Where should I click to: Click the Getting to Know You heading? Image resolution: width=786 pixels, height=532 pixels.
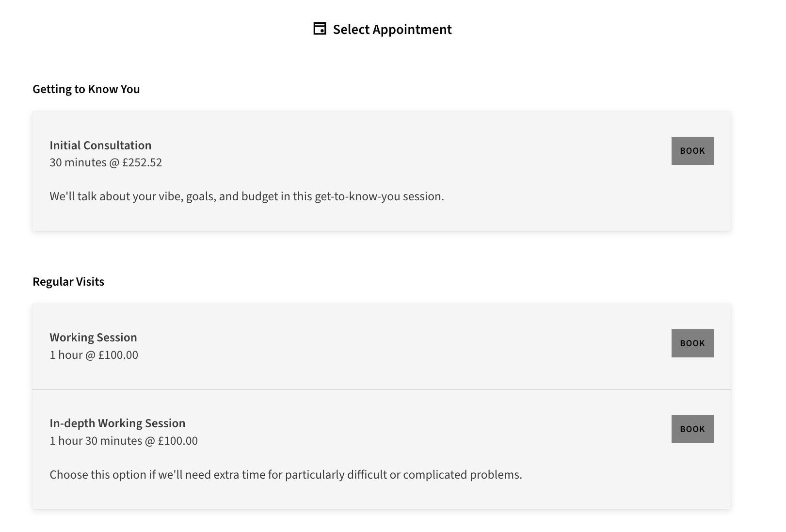[86, 89]
